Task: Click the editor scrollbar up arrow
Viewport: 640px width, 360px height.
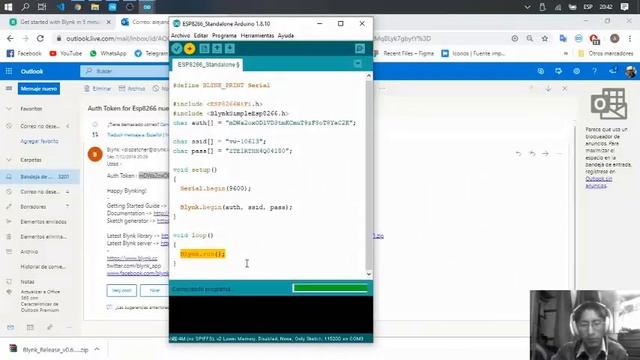Action: (x=369, y=76)
